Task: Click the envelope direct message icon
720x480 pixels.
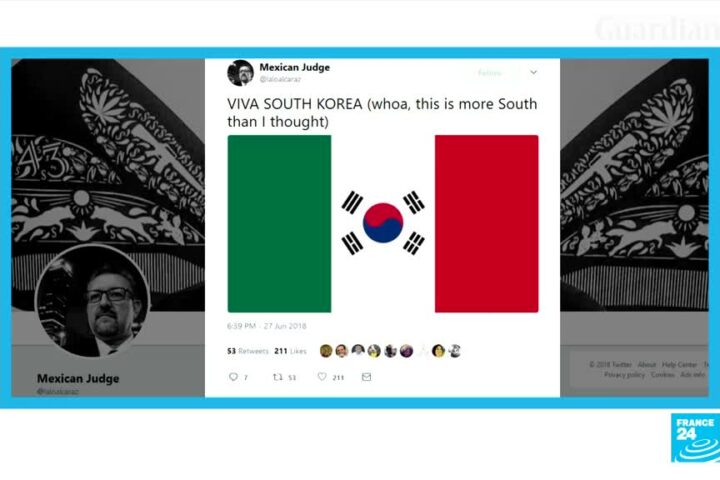Action: pyautogui.click(x=366, y=377)
